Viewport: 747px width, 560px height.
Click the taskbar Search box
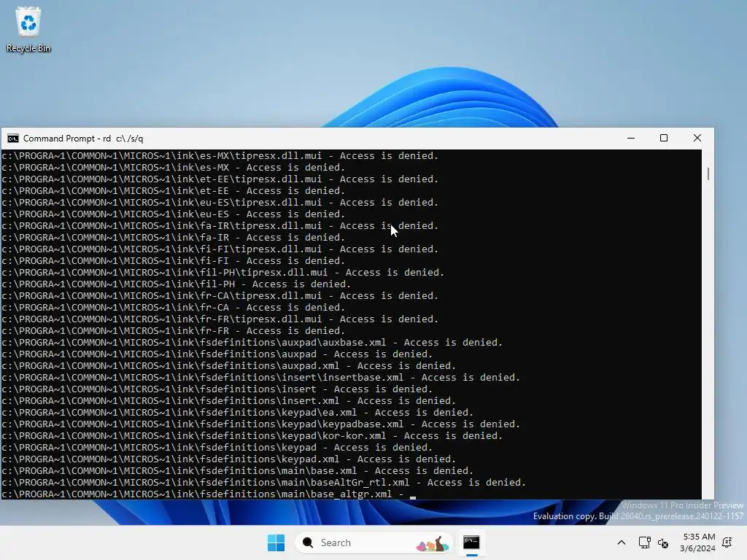[374, 542]
